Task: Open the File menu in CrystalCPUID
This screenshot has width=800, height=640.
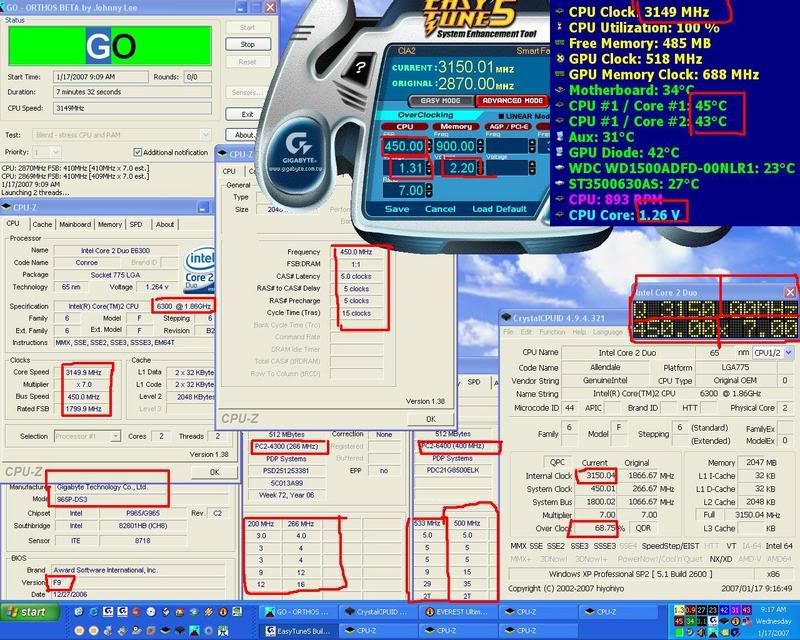Action: click(x=508, y=332)
